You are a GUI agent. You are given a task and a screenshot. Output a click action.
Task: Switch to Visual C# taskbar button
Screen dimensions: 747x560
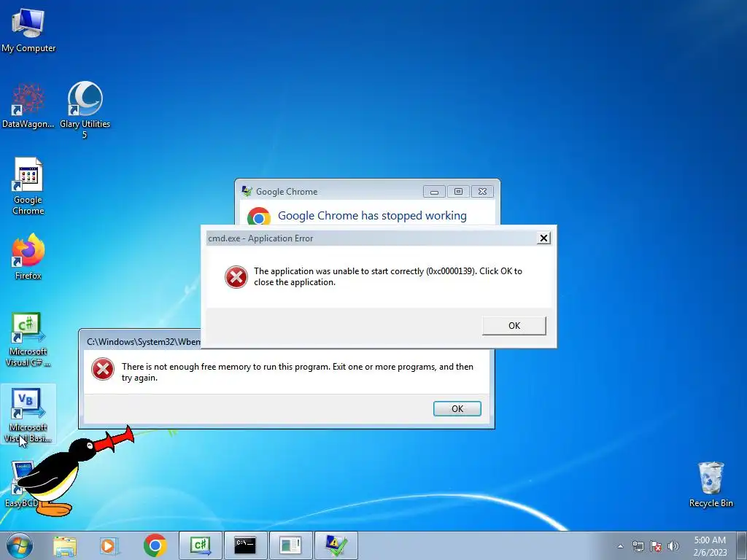pos(201,545)
